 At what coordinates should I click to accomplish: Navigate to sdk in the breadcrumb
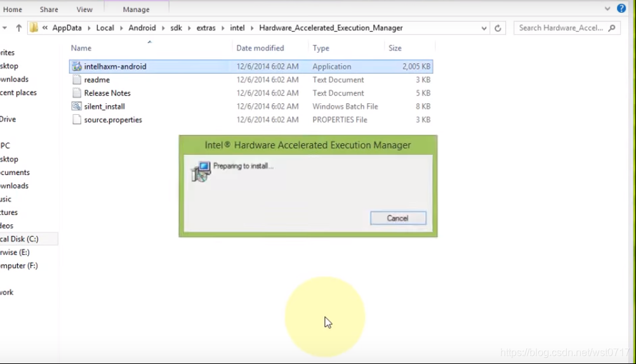coord(176,28)
